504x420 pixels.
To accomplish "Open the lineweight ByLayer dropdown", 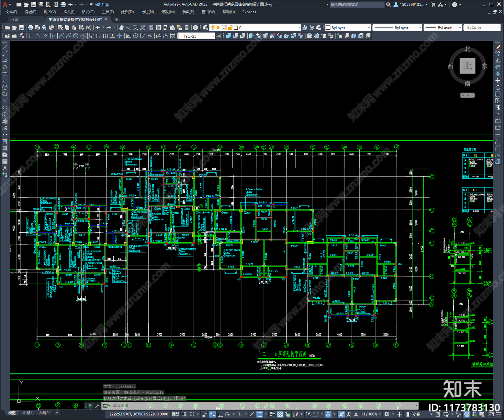I will coord(443,28).
